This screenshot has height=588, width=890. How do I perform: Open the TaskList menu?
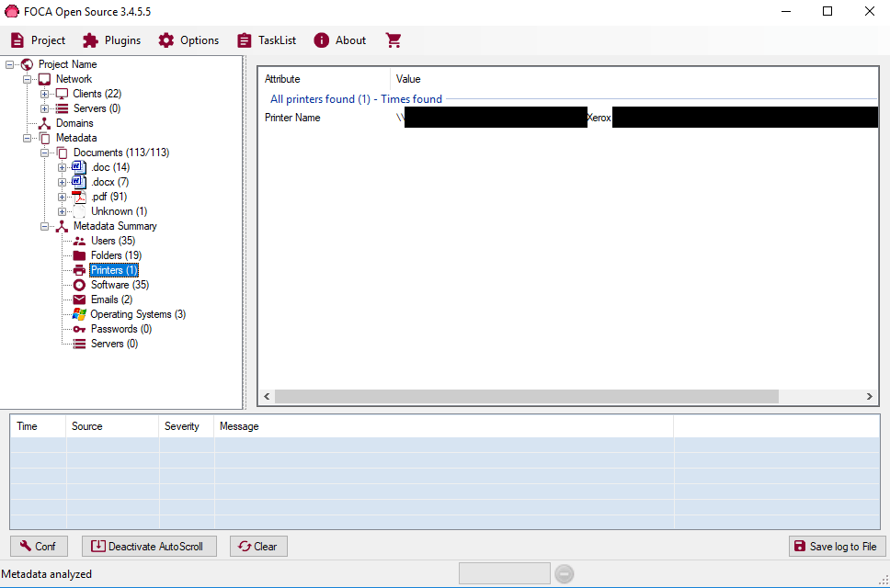point(267,40)
